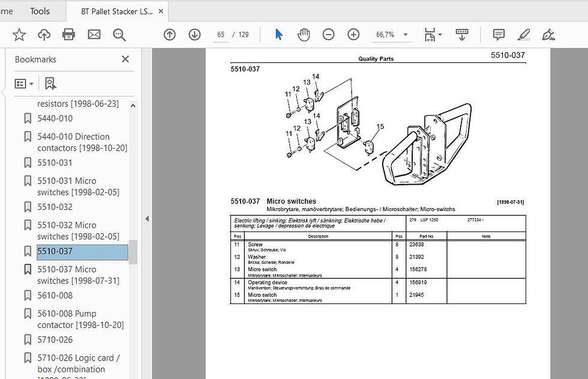The height and width of the screenshot is (379, 588).
Task: Select the highlighted 5510-037 bookmark
Action: [x=82, y=251]
